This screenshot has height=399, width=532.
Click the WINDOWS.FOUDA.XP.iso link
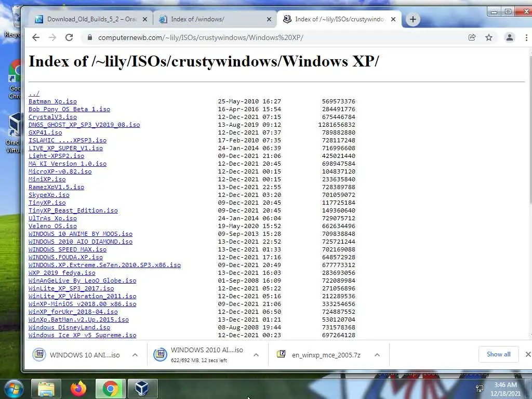click(65, 258)
